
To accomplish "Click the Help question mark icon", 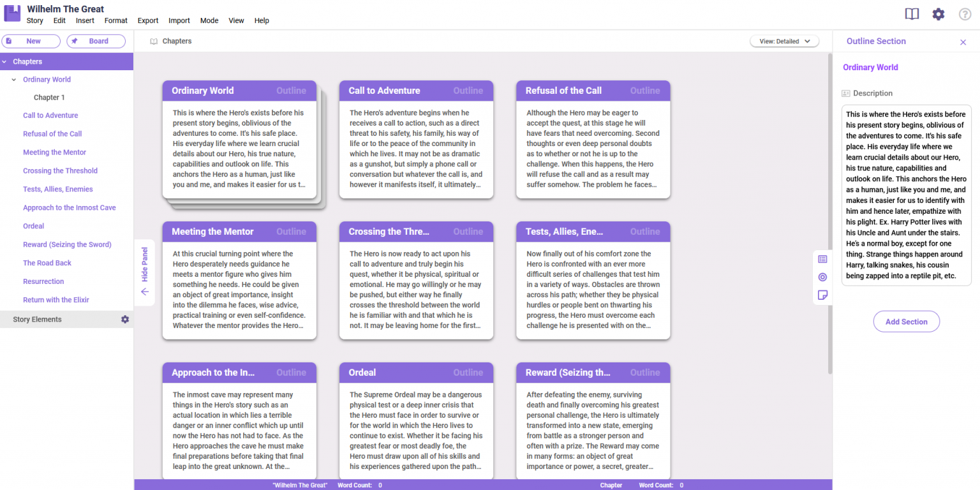I will [965, 13].
